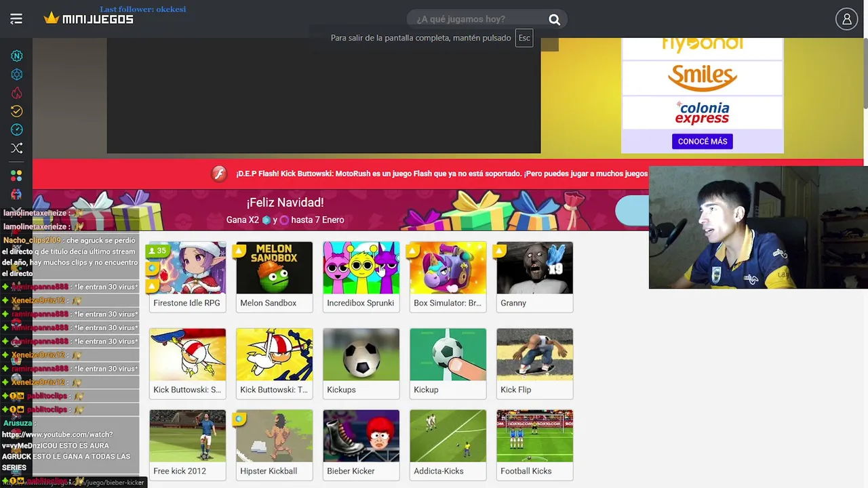Image resolution: width=868 pixels, height=488 pixels.
Task: Click the 'Last follower: okckesi' overlay text
Action: (143, 9)
